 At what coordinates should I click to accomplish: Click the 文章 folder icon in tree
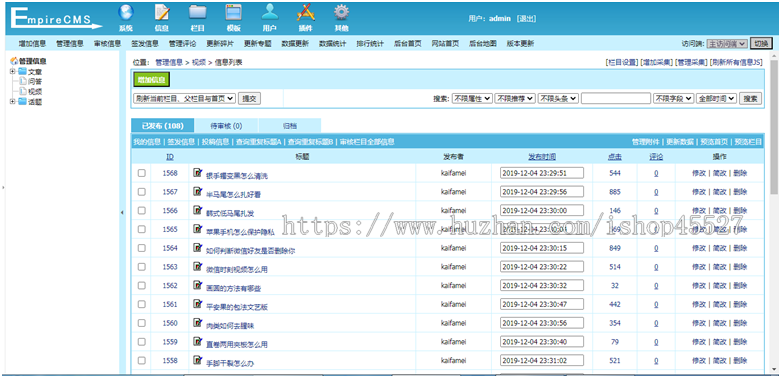[x=22, y=72]
